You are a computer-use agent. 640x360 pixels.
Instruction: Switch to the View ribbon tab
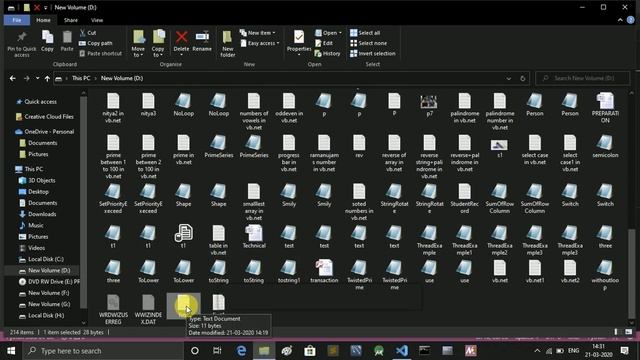click(97, 20)
